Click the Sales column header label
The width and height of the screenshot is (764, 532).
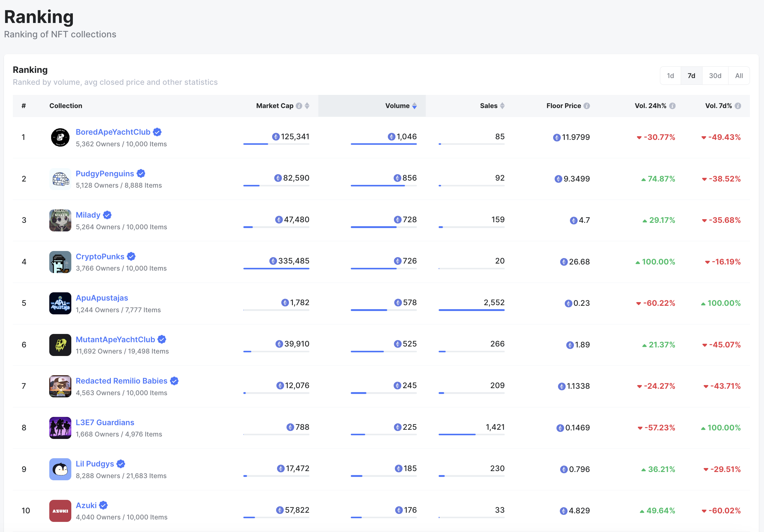(489, 106)
